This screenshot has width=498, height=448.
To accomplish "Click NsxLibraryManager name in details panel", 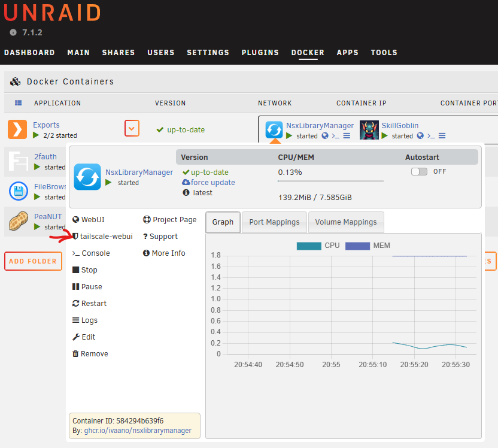I will click(x=139, y=172).
